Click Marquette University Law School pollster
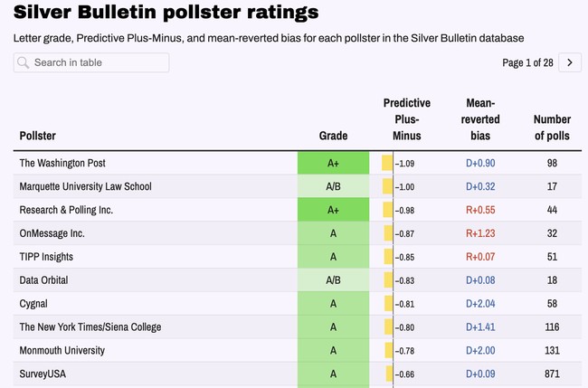 click(x=85, y=186)
